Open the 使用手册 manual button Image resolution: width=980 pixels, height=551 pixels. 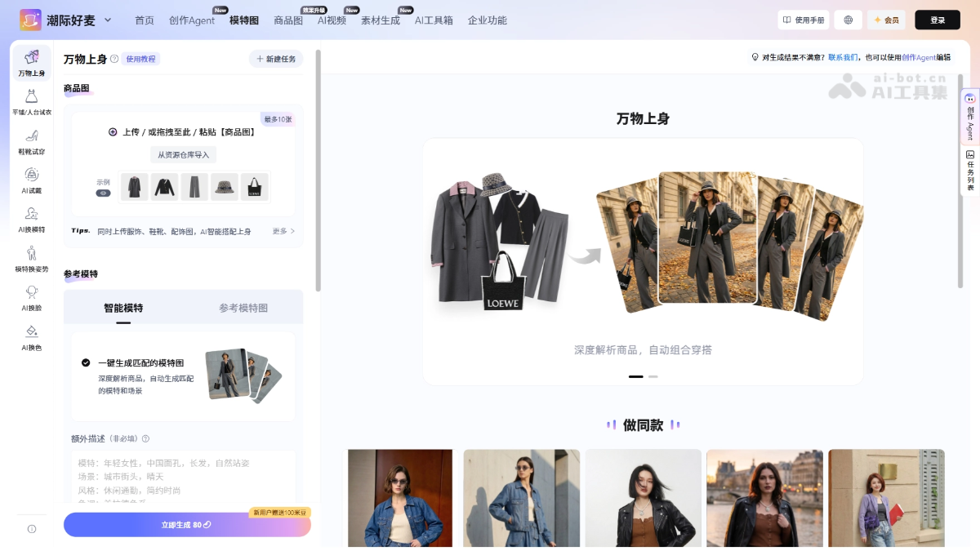point(804,20)
